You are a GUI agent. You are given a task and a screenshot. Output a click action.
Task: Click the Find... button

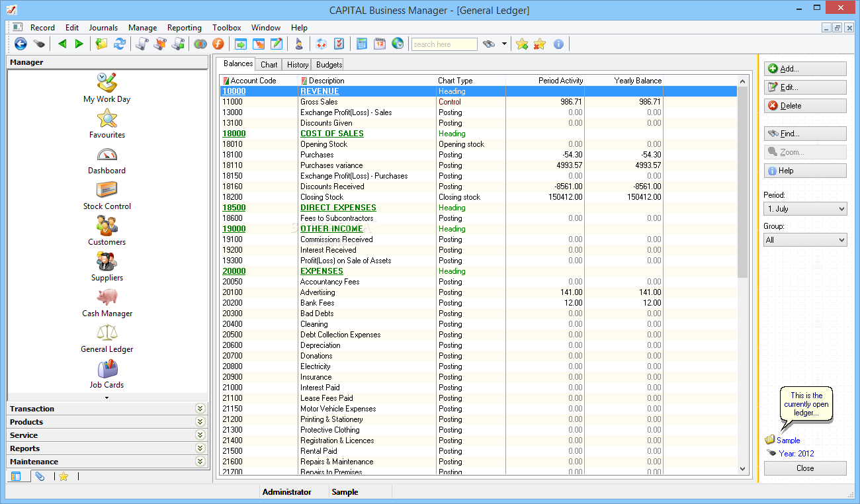805,134
